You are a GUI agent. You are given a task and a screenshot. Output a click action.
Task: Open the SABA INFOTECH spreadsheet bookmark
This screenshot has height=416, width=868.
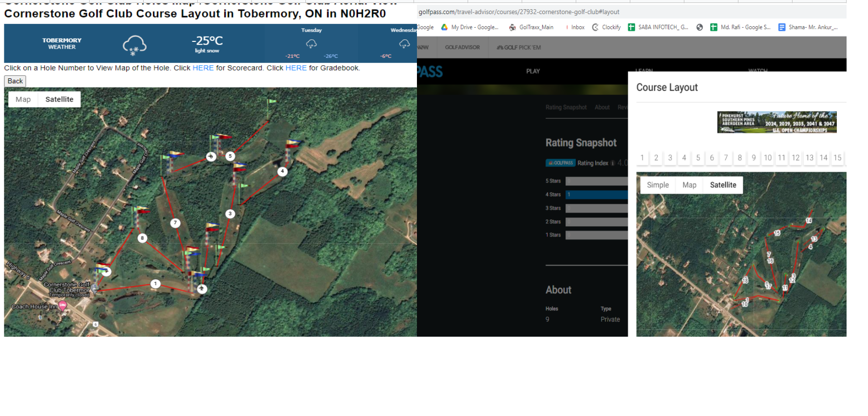coord(658,27)
